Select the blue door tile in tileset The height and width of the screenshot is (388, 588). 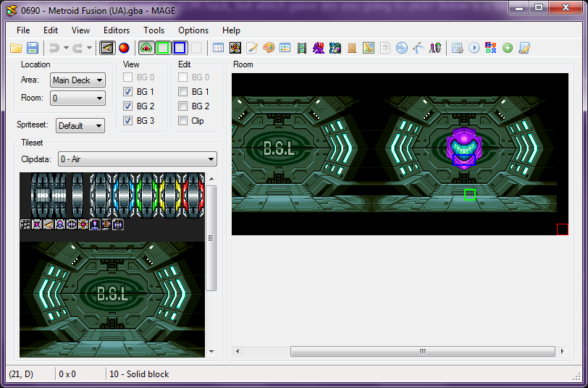point(124,195)
